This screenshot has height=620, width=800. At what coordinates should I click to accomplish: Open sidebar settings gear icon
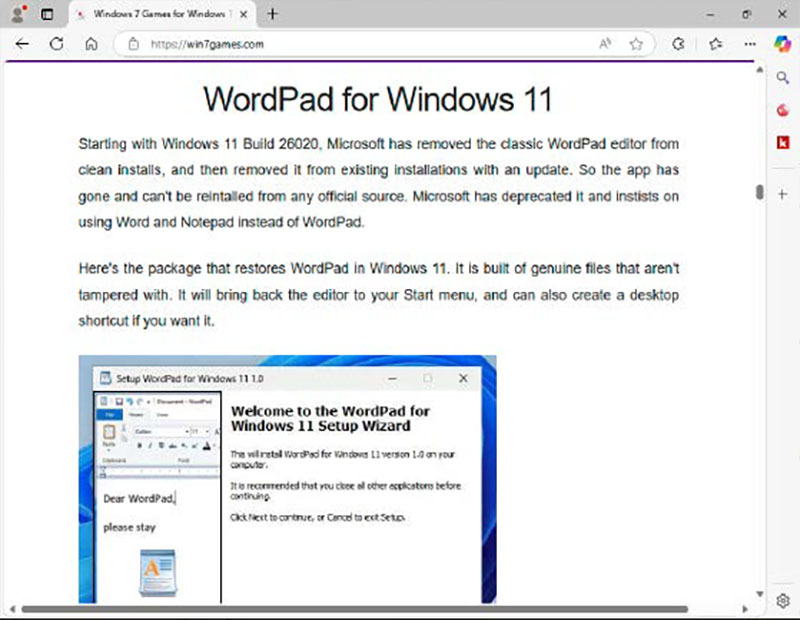click(783, 601)
